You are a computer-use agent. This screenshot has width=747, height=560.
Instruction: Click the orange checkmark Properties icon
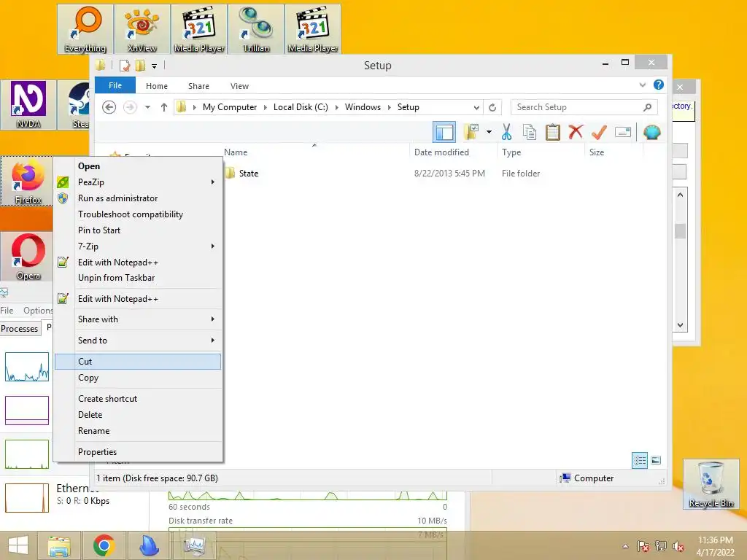tap(599, 132)
